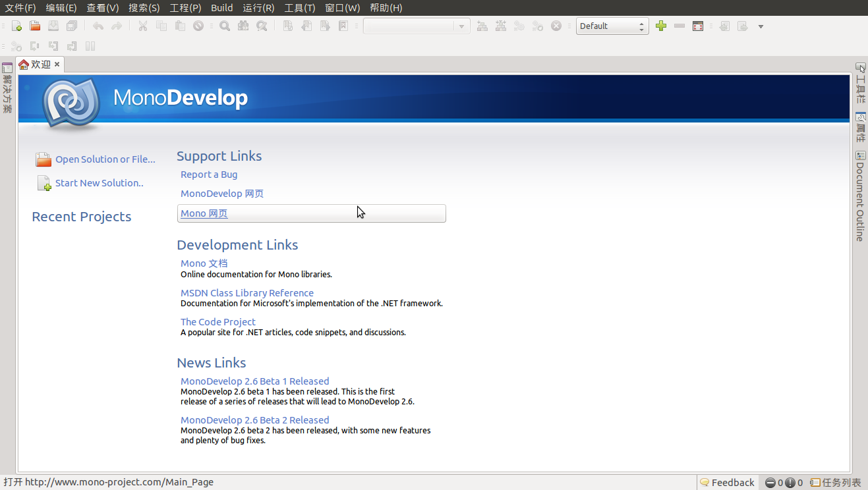Click the Cut scissors icon
Viewport: 868px width, 490px height.
coord(142,26)
